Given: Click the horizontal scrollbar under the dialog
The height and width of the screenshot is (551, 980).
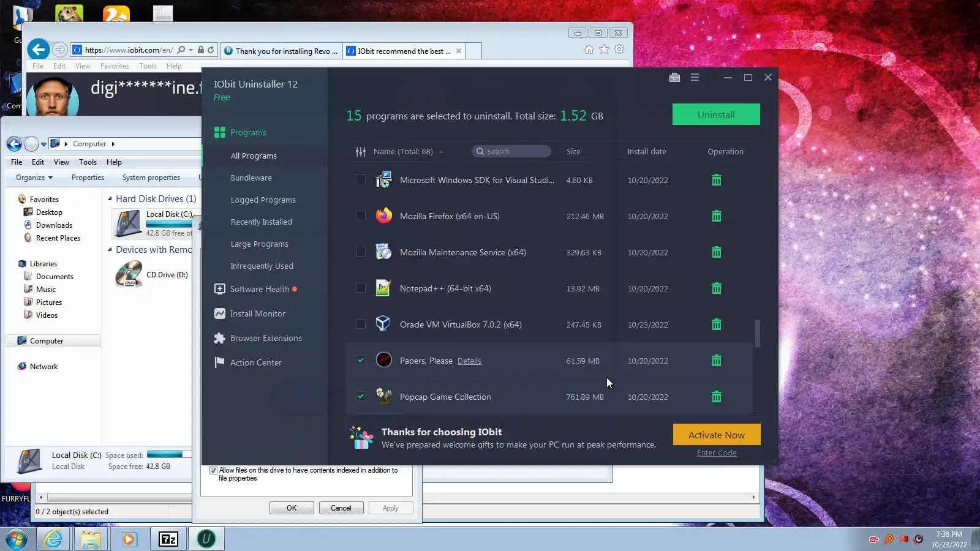Looking at the screenshot, I should coord(397,497).
